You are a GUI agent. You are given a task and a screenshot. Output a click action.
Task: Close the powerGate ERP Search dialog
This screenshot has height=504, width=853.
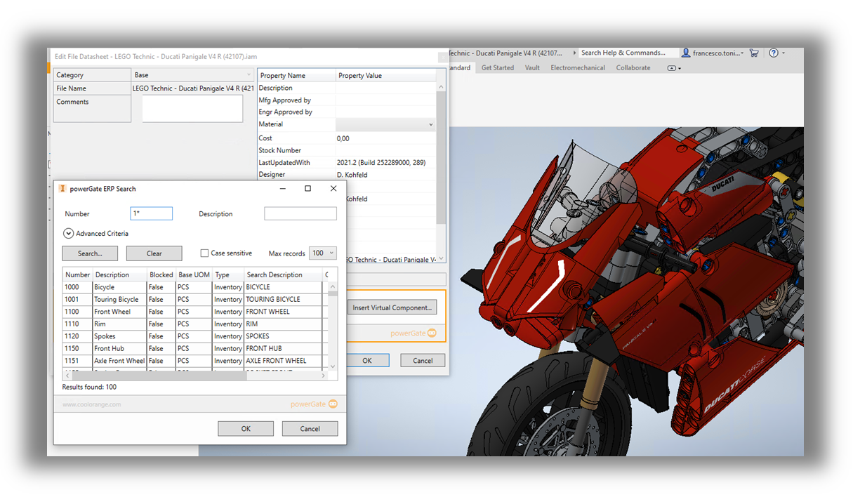click(x=333, y=189)
